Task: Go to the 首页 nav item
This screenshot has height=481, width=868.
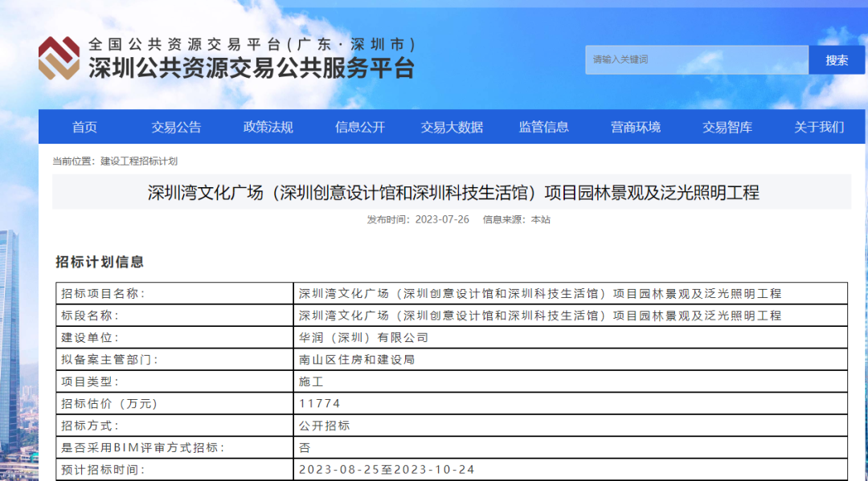Action: coord(84,127)
